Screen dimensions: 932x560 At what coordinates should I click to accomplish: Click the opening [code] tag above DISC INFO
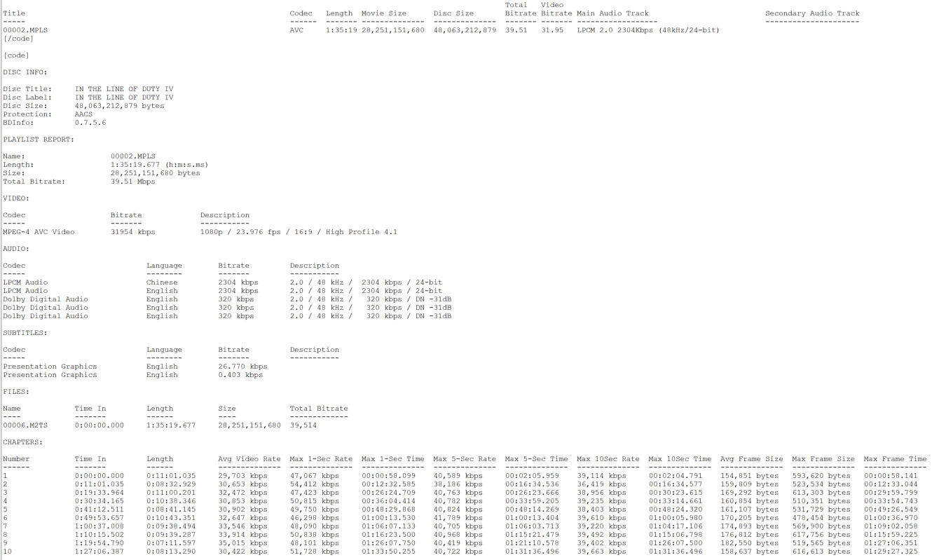[x=16, y=55]
